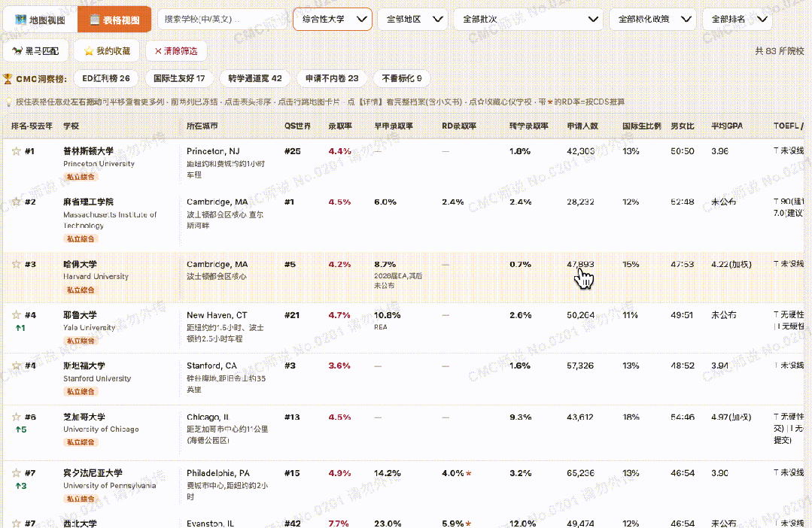Click the #25 QS rank for Princeton
812x528 pixels.
pyautogui.click(x=292, y=151)
